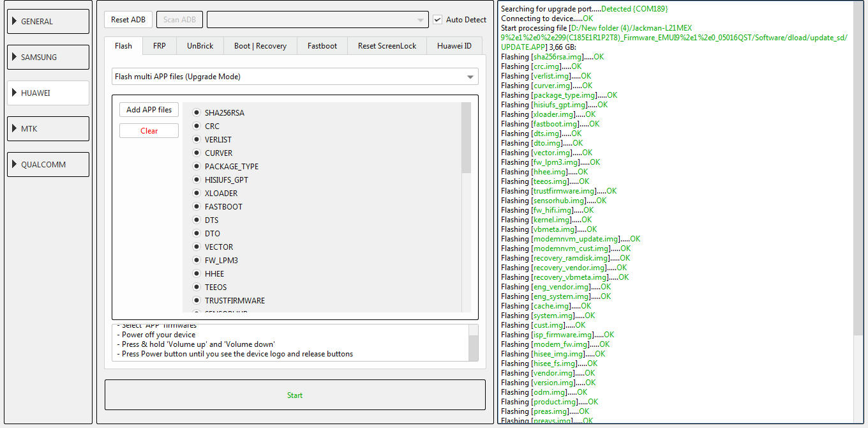Click the red Clear button

(149, 131)
